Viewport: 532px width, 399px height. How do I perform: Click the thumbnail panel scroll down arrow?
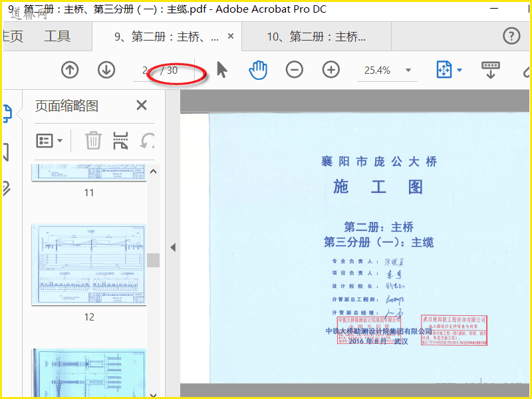coord(154,394)
